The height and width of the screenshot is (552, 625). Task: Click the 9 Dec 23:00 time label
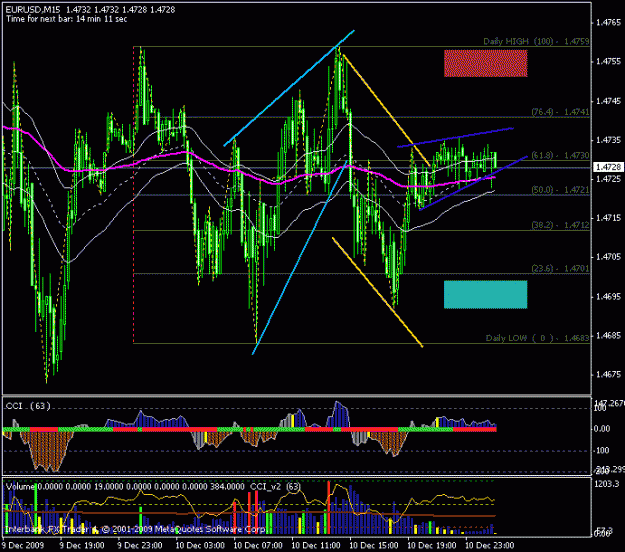click(140, 545)
